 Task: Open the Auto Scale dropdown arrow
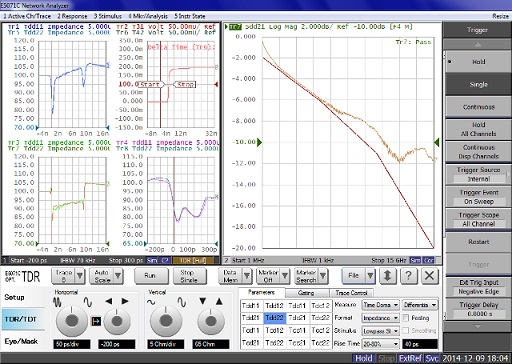pyautogui.click(x=118, y=276)
